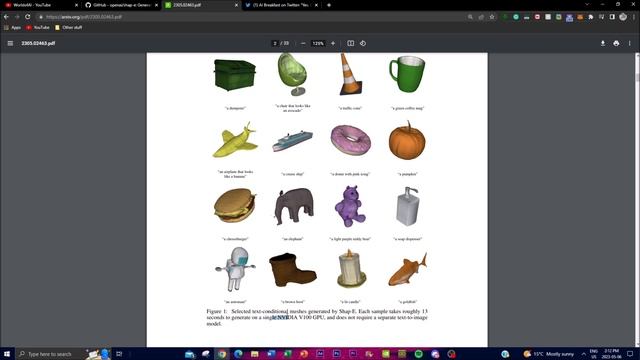Click the traffic cone mesh image

350,74
